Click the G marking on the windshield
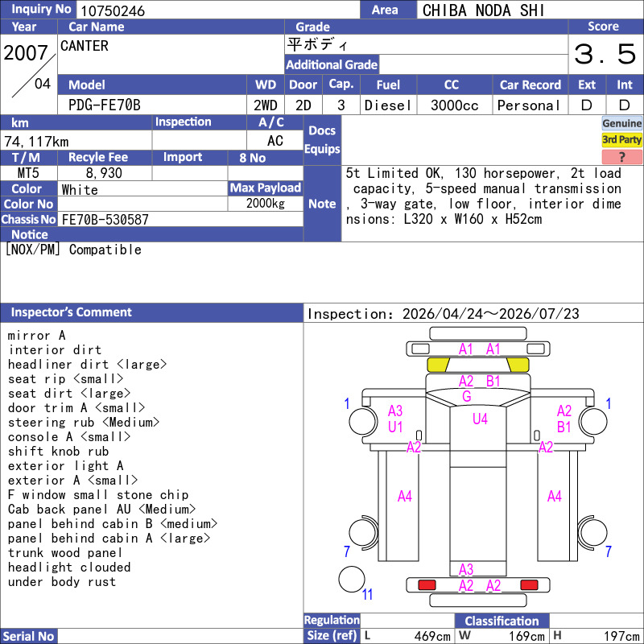 pyautogui.click(x=467, y=396)
